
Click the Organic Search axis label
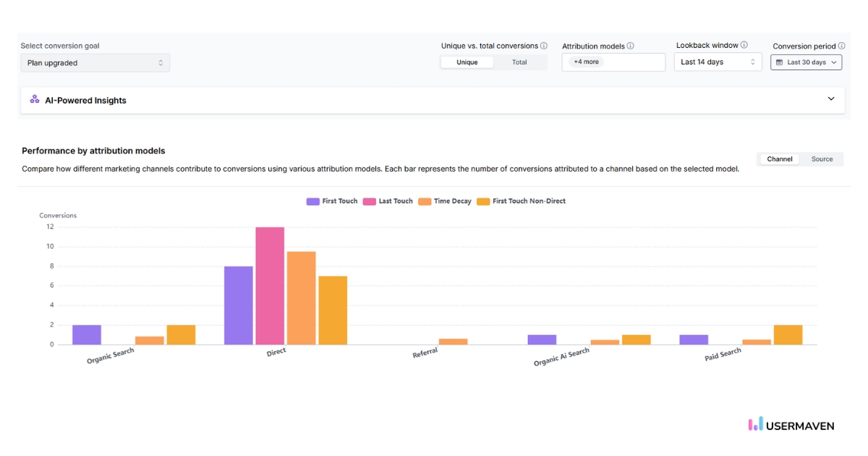pos(109,352)
